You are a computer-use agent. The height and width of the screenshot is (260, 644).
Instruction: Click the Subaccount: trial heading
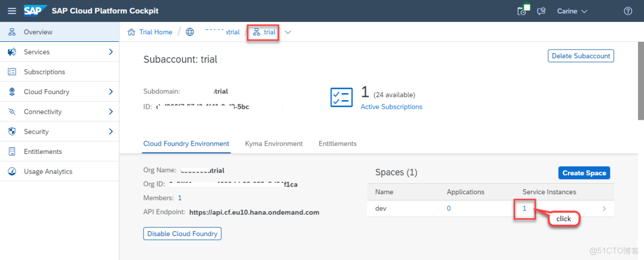click(180, 59)
